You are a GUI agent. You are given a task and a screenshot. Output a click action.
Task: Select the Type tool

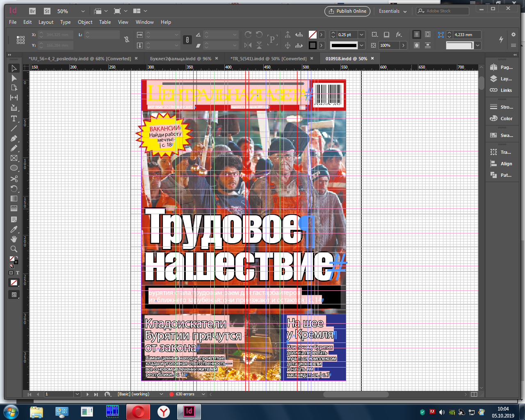pyautogui.click(x=14, y=119)
